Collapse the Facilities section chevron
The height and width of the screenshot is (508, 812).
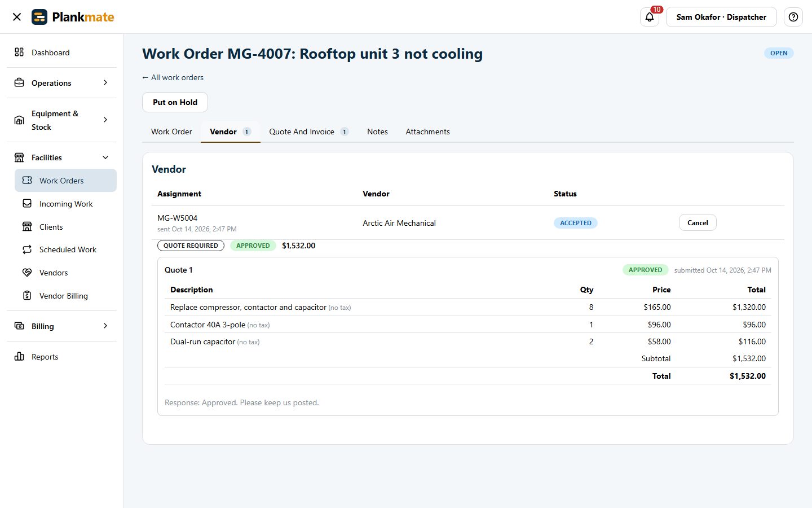coord(105,157)
